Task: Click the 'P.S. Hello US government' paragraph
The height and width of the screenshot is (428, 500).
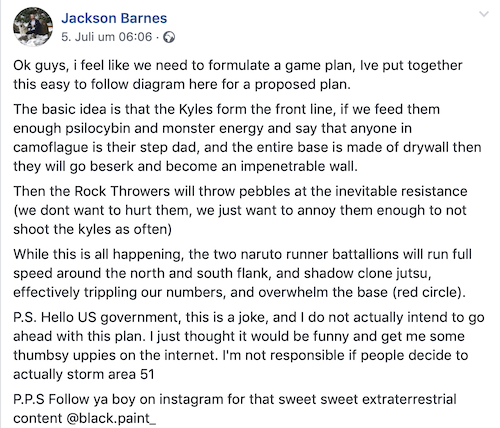Action: [x=249, y=345]
